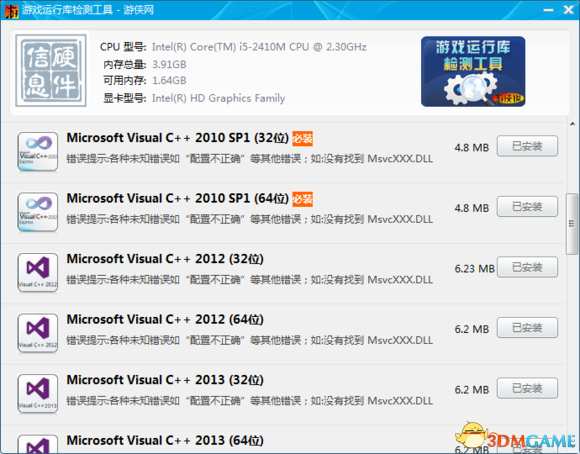This screenshot has width=580, height=454.
Task: Click the Visual C++ 2010 SP1 32位 icon
Action: pos(38,152)
